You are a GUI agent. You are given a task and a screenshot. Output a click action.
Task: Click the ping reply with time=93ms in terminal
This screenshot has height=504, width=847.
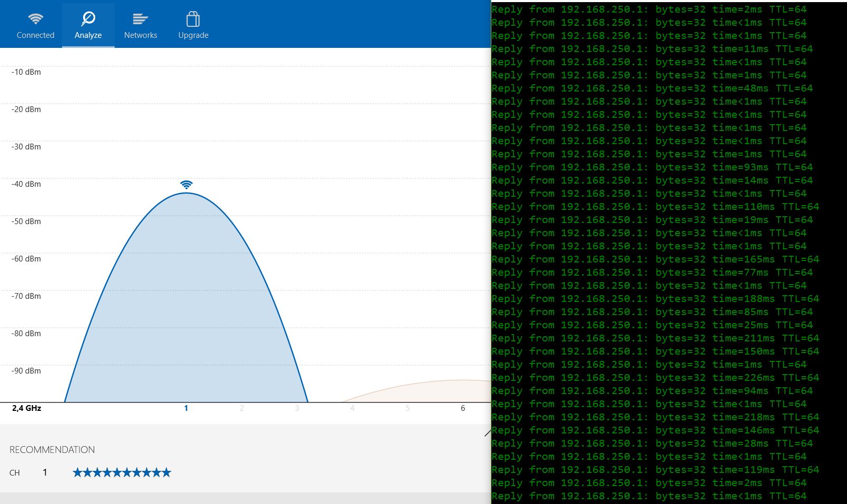[x=652, y=167]
